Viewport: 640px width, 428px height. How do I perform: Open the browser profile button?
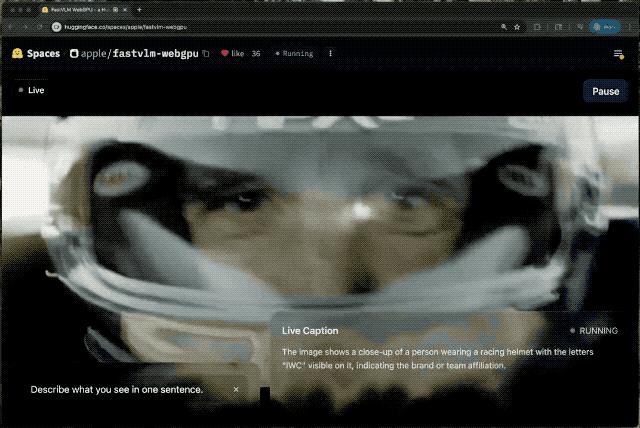coord(604,27)
